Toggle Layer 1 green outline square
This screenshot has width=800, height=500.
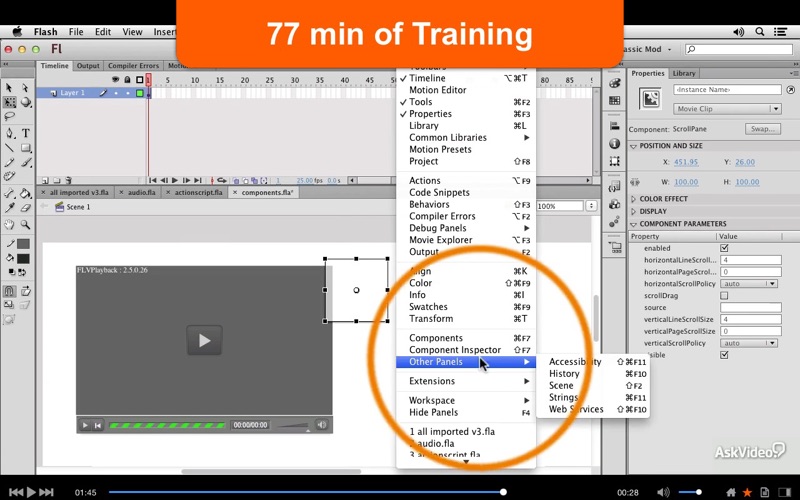tap(139, 93)
